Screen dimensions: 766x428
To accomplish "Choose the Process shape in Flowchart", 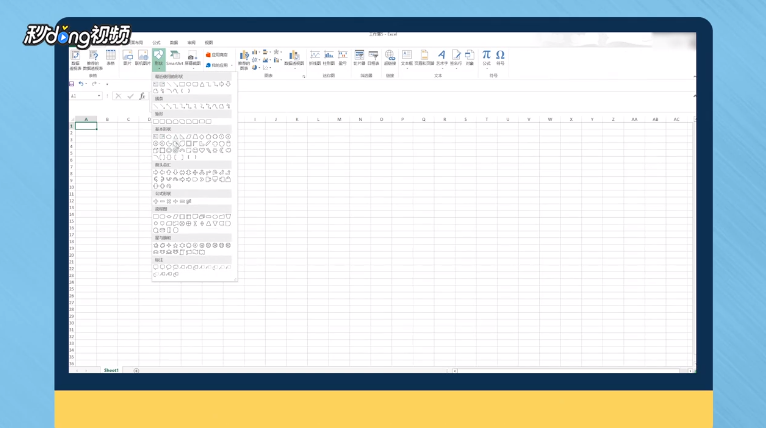I will [155, 216].
